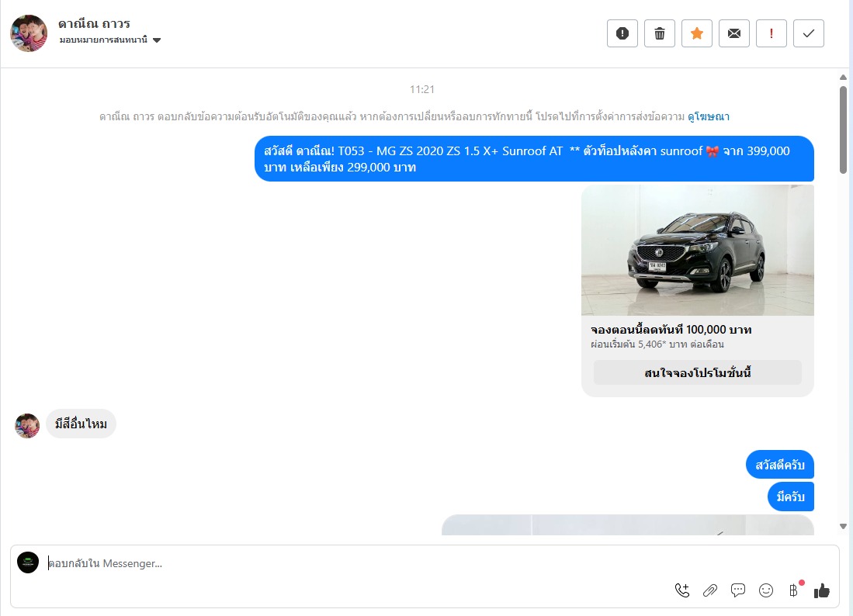The image size is (853, 616).
Task: Click sender avatar beside มีสีอื่นไหม
Action: 27,426
